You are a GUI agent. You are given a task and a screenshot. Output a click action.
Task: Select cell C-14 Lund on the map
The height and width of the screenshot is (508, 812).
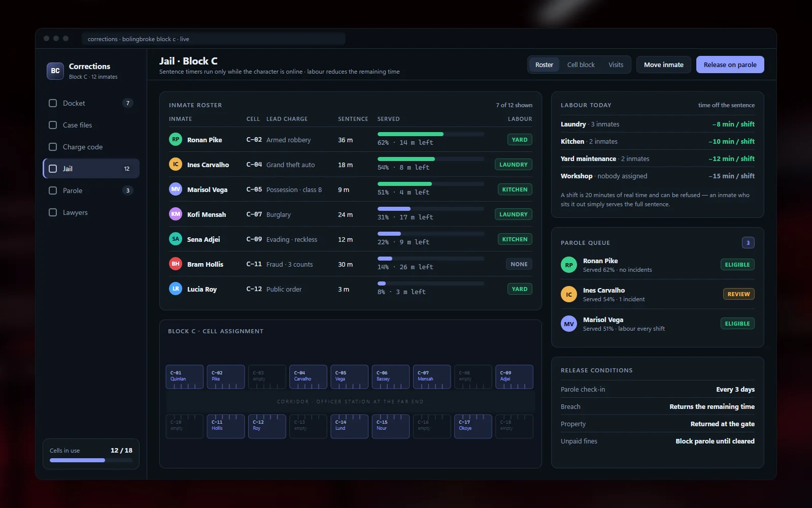349,426
